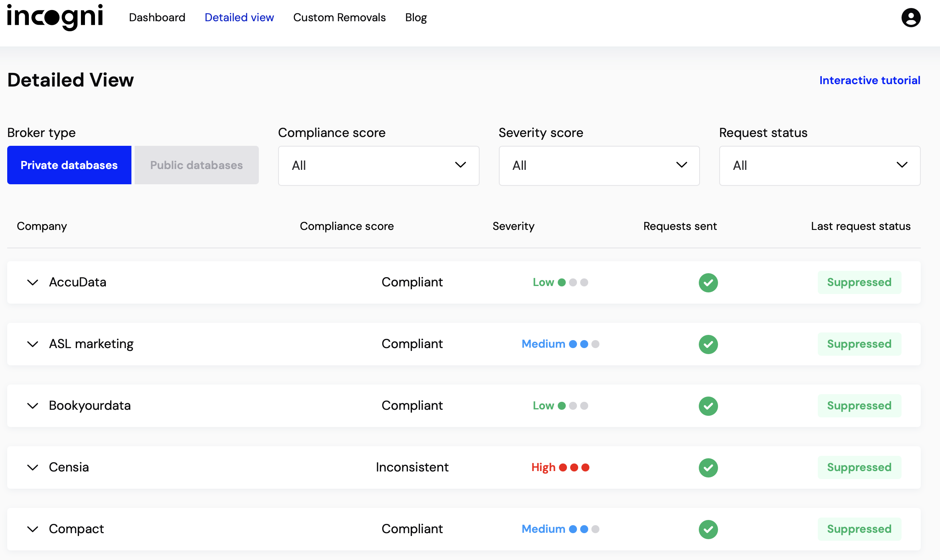
Task: Go to the Dashboard tab
Action: (157, 18)
